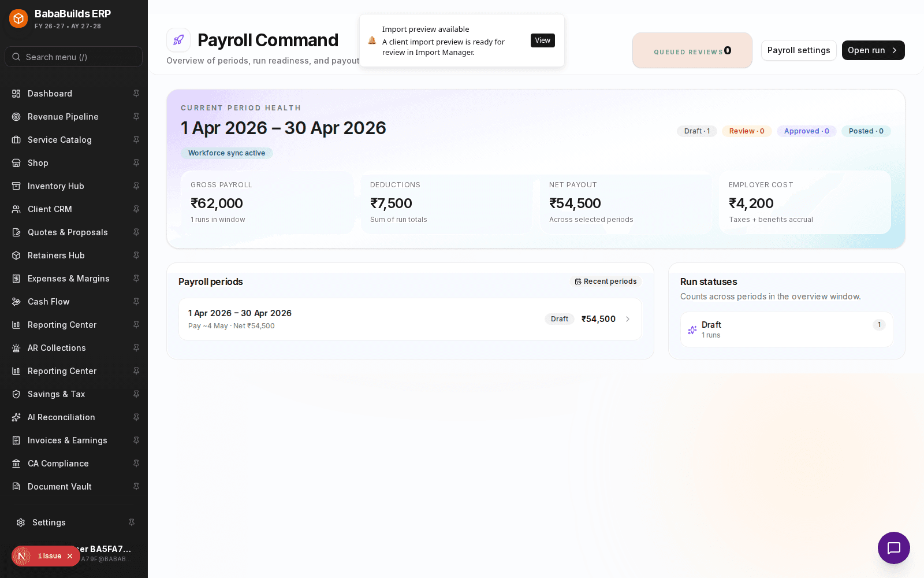Click the Payroll Command rocket icon
This screenshot has height=578, width=924.
[178, 40]
